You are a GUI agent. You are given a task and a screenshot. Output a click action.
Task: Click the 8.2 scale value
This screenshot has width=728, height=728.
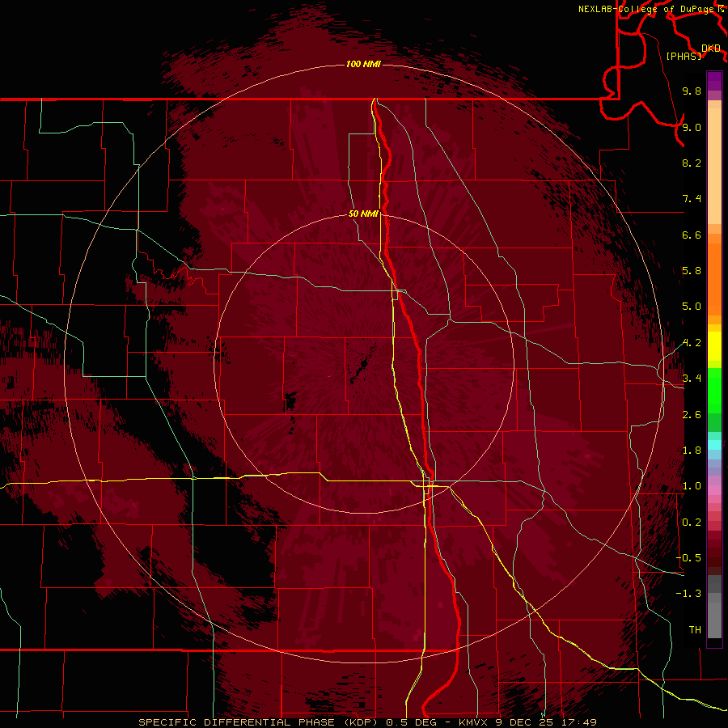pos(692,163)
